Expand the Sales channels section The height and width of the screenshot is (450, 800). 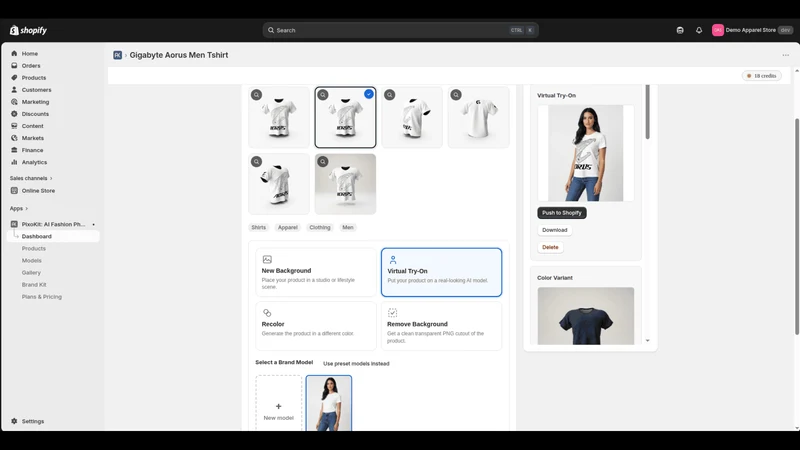point(31,178)
